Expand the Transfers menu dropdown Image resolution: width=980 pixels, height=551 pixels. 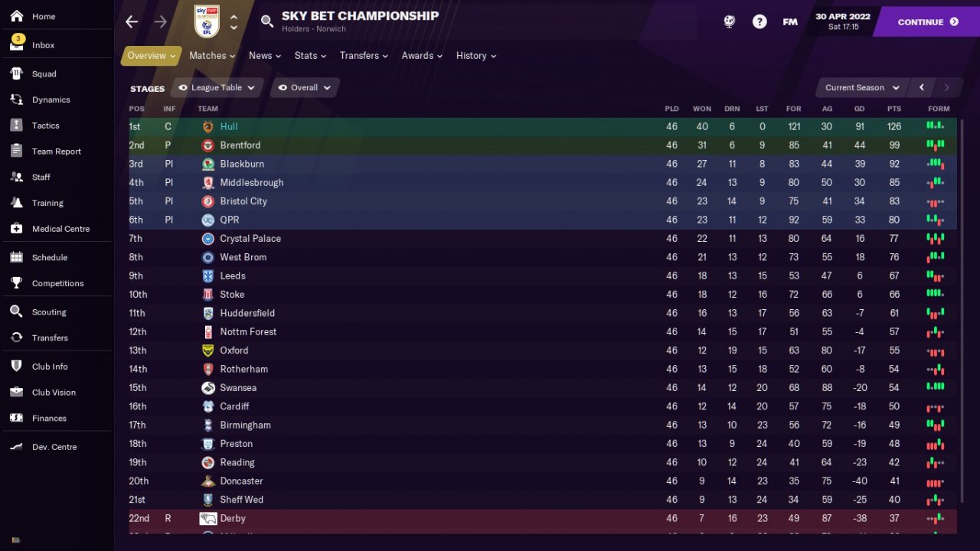(363, 56)
